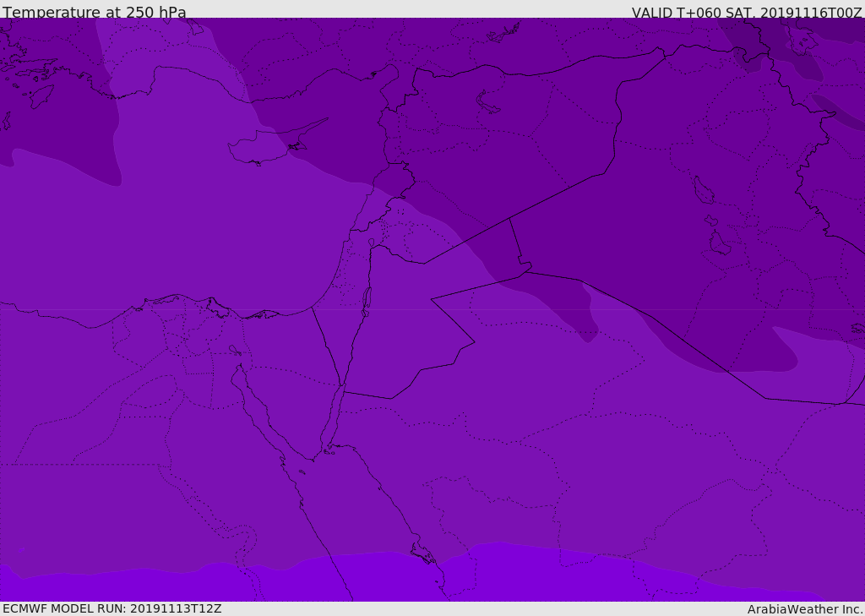Click Lake Tharthar in Iraq
Viewport: 865px width, 616px height.
point(703,190)
